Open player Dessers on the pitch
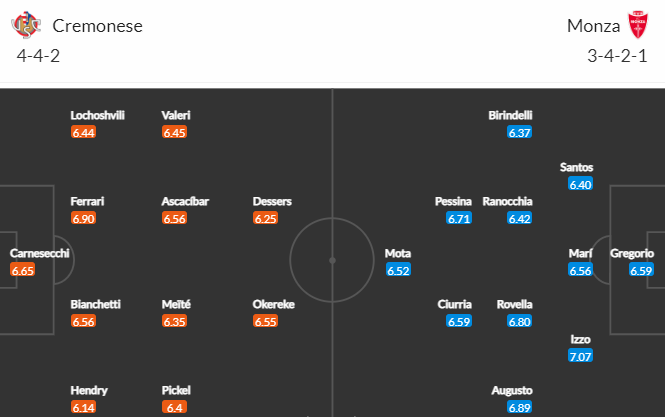665x417 pixels. click(x=272, y=201)
